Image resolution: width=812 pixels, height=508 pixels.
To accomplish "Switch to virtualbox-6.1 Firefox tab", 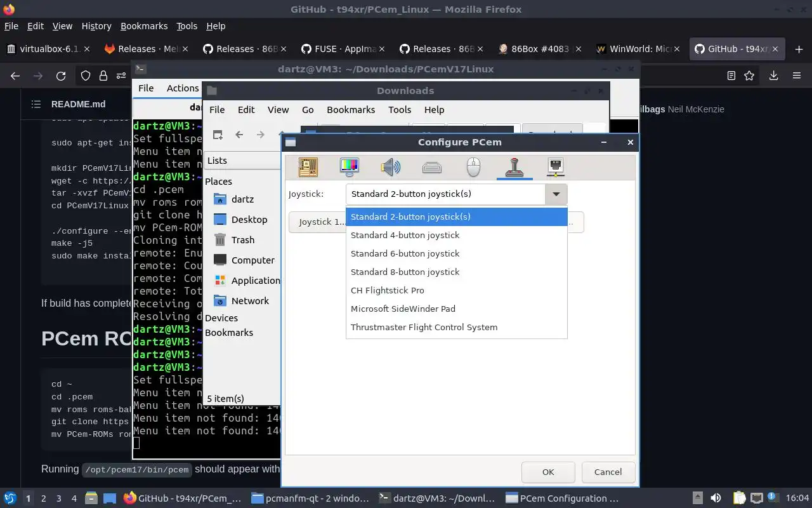I will coord(48,49).
